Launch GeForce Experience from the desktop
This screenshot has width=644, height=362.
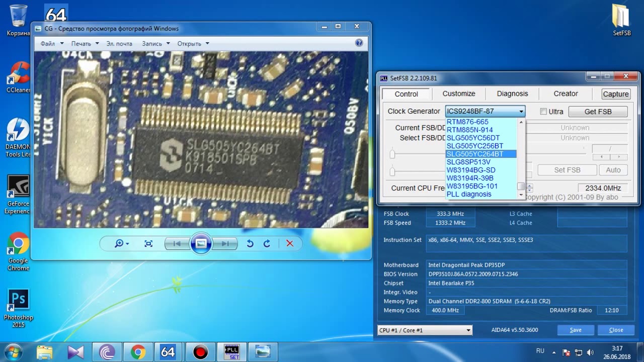(x=18, y=195)
